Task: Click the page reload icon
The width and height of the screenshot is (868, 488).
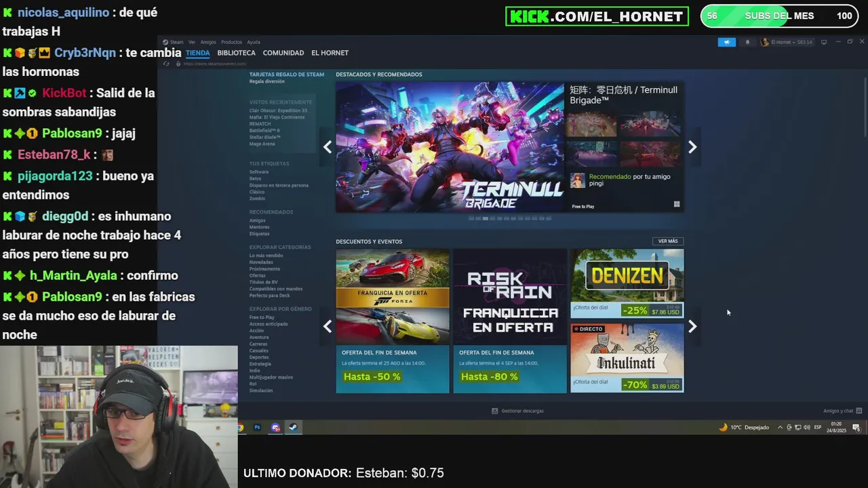Action: pos(167,64)
